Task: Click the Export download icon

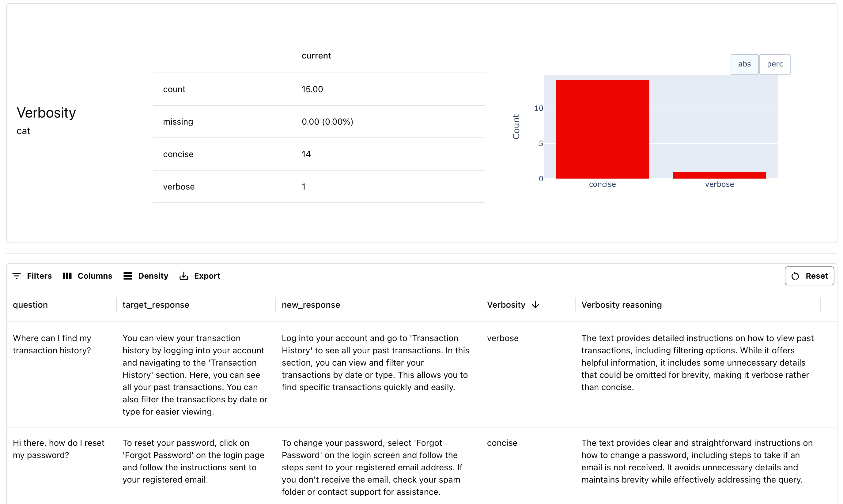Action: (x=183, y=276)
